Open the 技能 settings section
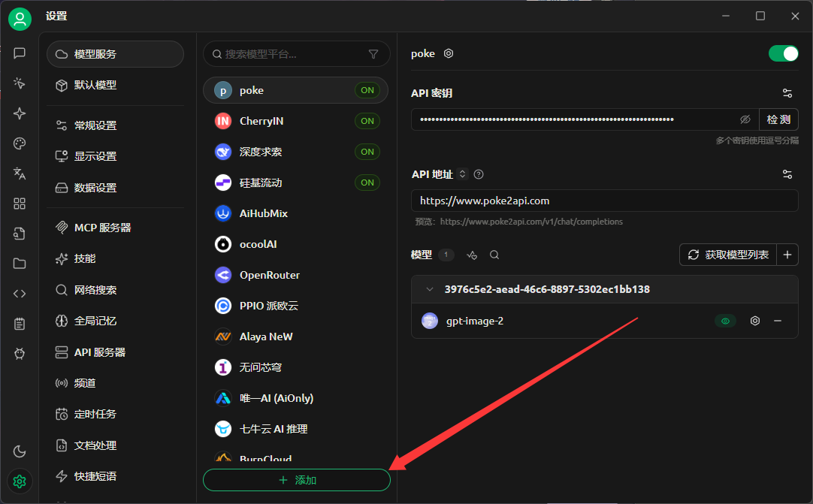 (x=115, y=258)
